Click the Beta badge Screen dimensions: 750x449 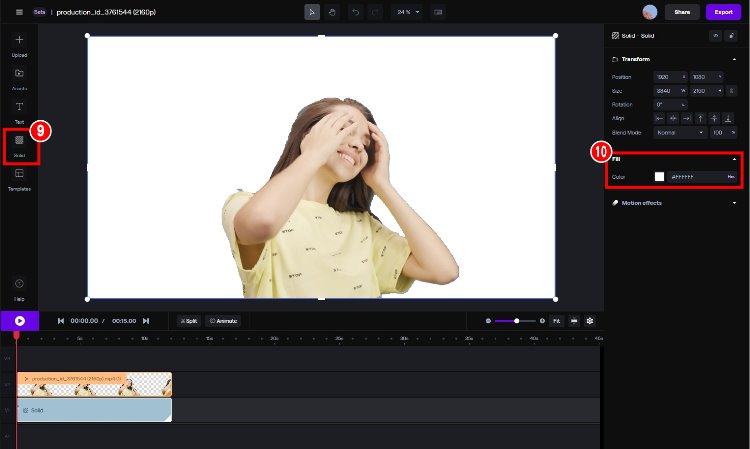click(39, 12)
